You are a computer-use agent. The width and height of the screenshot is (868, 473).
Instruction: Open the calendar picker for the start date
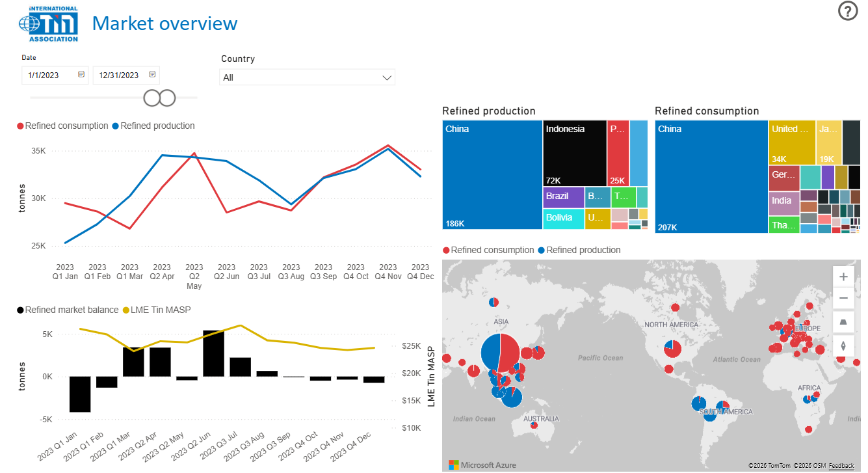(x=81, y=75)
